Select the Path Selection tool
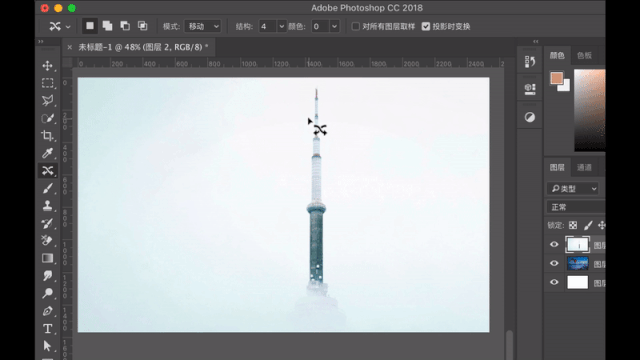 click(x=47, y=346)
